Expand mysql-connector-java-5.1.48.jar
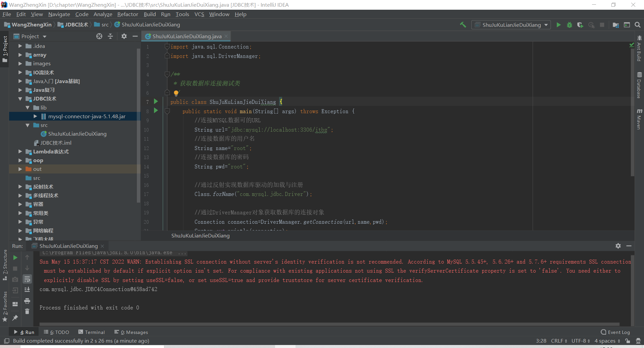 pos(35,116)
